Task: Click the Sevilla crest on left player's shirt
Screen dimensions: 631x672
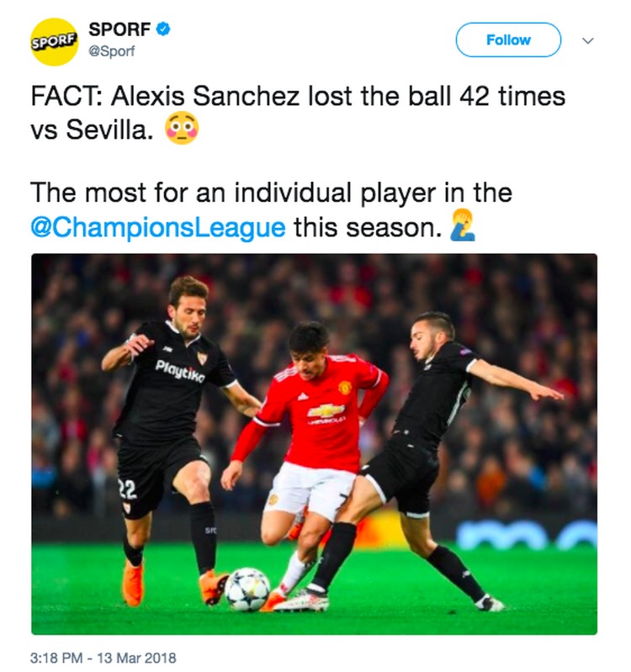Action: 201,357
